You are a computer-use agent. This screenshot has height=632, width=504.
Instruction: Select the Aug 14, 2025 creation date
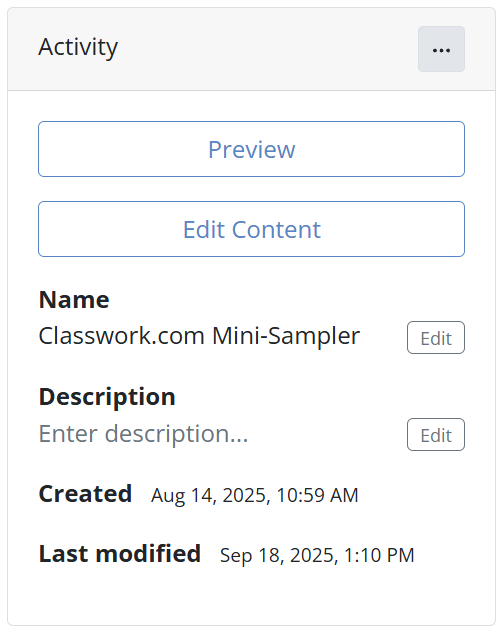pyautogui.click(x=208, y=496)
